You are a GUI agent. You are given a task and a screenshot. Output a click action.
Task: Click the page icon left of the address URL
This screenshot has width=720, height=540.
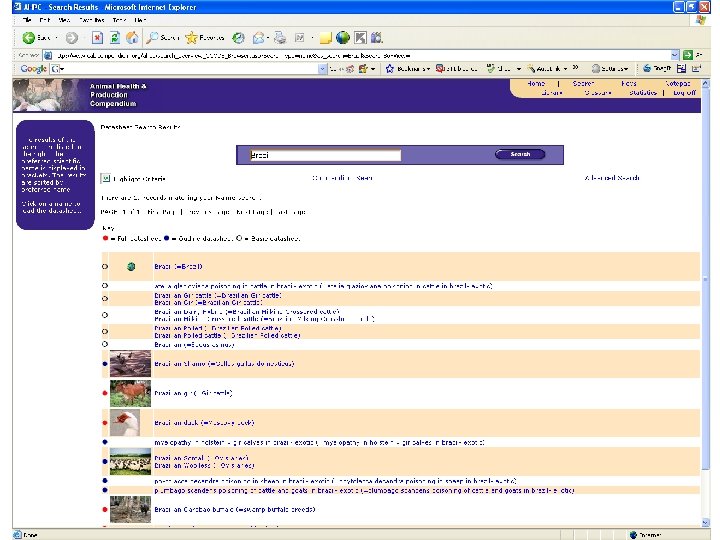click(48, 55)
